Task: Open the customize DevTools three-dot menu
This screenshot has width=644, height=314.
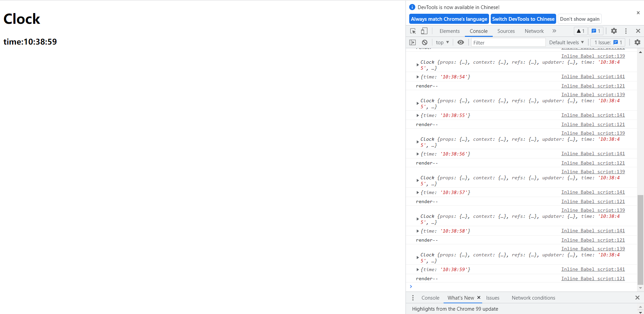Action: click(626, 31)
